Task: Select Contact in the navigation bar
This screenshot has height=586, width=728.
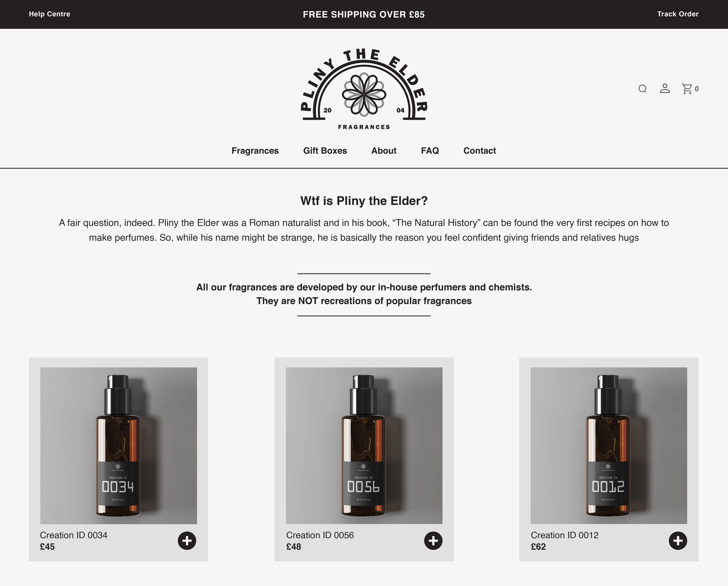Action: (480, 151)
